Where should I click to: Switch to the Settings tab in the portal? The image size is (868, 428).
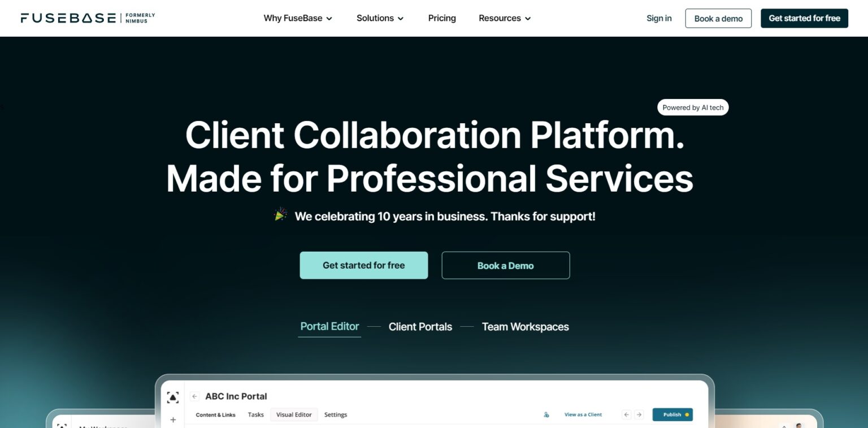click(335, 414)
